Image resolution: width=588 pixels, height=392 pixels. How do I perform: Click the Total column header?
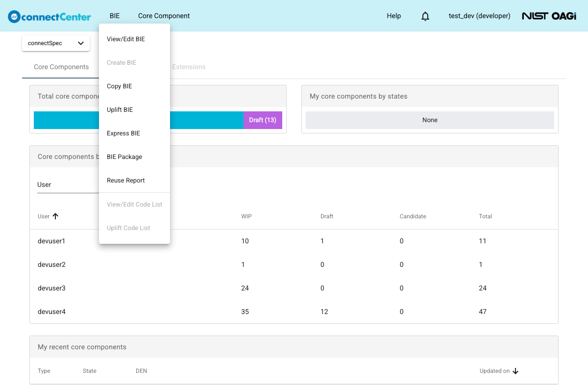click(x=486, y=216)
